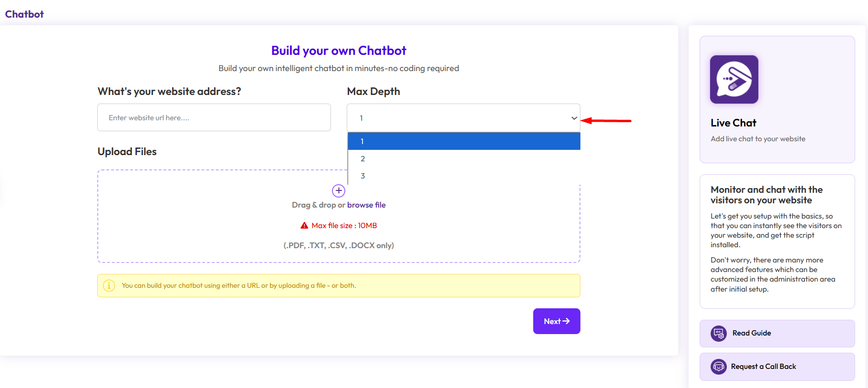Choose depth 2 from the dropdown list
The height and width of the screenshot is (388, 868).
tap(464, 158)
